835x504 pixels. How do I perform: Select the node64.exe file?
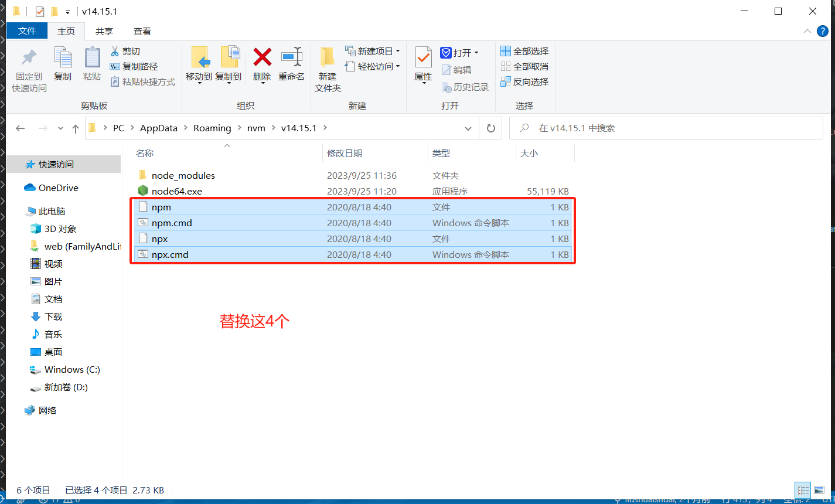[x=176, y=191]
